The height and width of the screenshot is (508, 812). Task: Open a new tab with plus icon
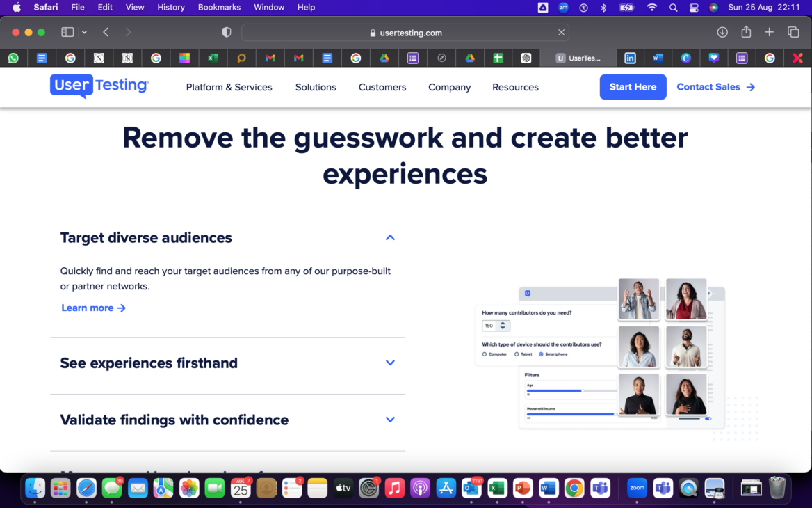coord(769,32)
